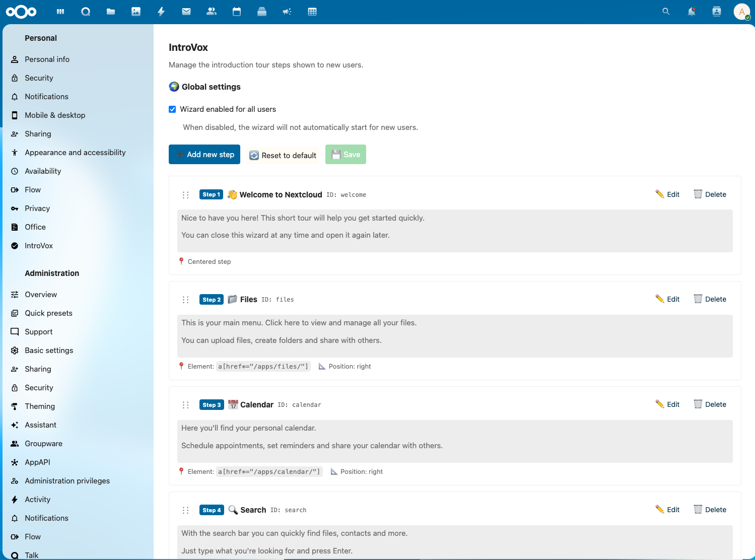Image resolution: width=755 pixels, height=560 pixels.
Task: Edit the Calendar step
Action: point(667,404)
